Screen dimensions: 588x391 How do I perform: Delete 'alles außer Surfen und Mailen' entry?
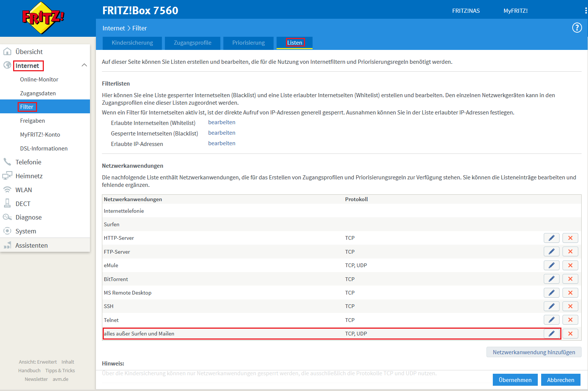pos(570,334)
